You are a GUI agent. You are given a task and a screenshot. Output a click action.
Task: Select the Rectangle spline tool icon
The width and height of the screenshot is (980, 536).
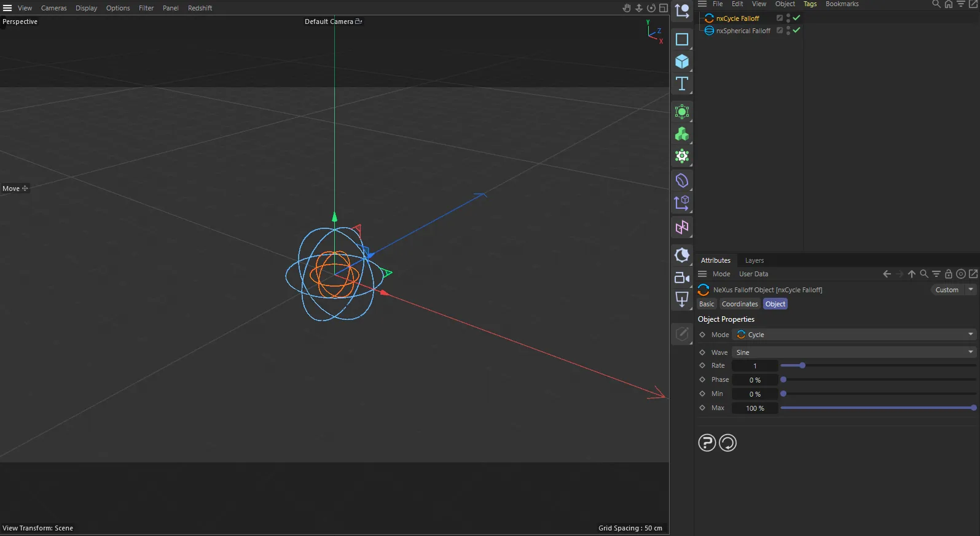tap(682, 39)
